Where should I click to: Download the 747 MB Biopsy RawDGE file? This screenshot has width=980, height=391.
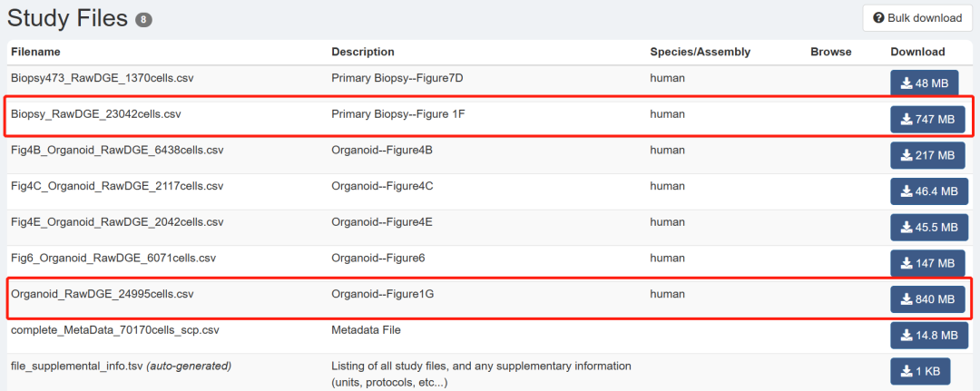pyautogui.click(x=926, y=119)
